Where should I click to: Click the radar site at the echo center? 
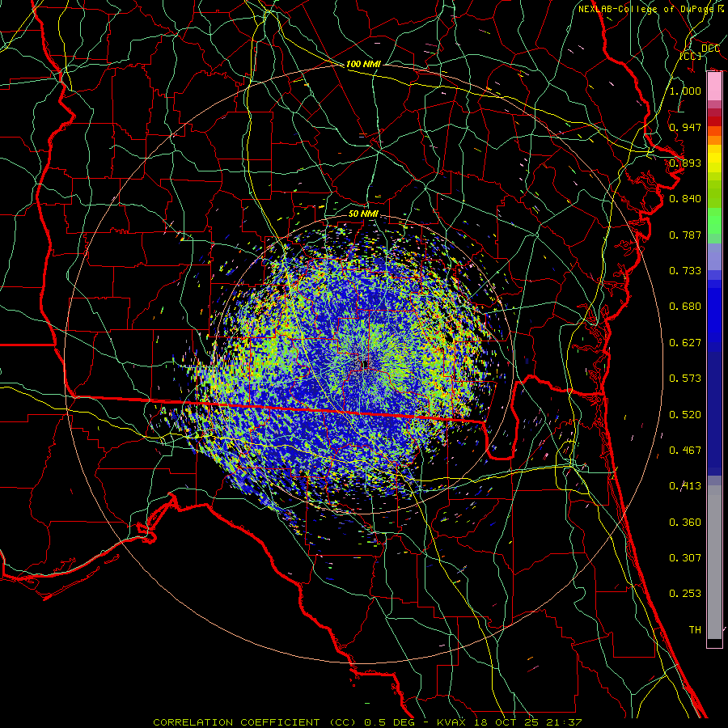pyautogui.click(x=365, y=363)
